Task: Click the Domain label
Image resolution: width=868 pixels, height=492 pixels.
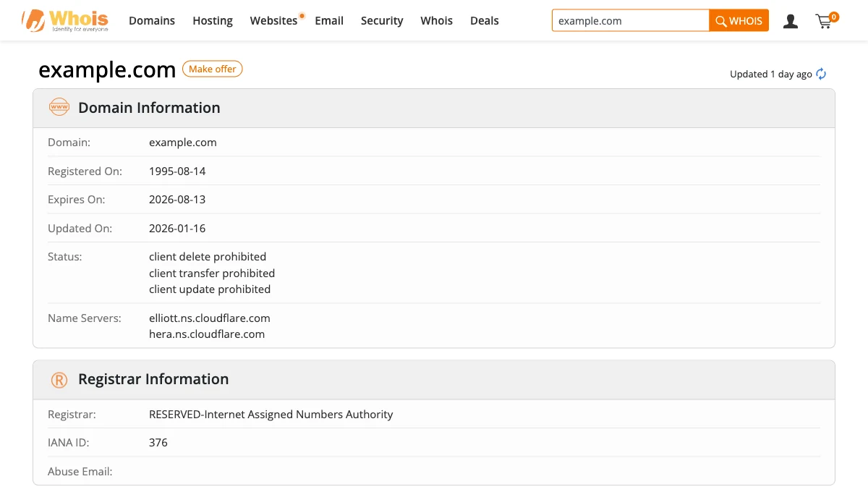Action: coord(69,143)
